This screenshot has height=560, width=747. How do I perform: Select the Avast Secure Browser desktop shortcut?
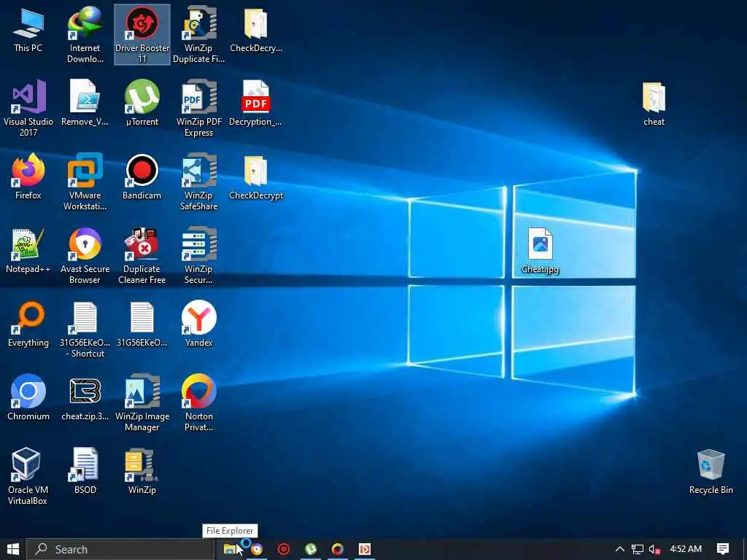click(x=85, y=256)
